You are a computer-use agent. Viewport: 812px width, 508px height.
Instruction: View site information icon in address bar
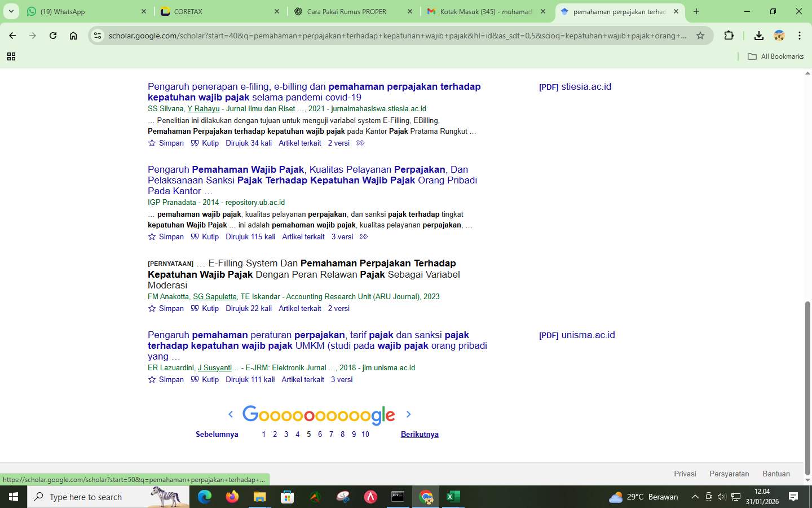point(98,36)
